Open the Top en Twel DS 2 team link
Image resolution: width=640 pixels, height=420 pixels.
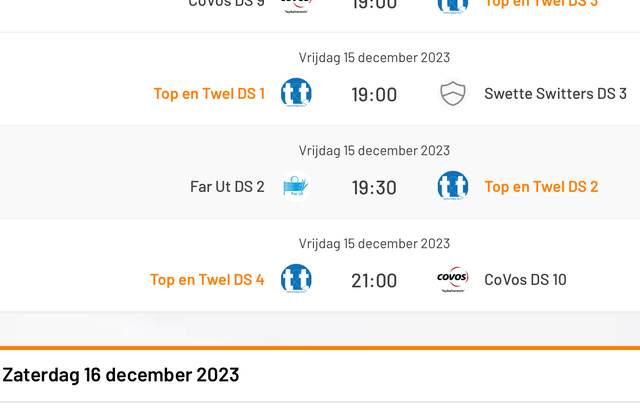(541, 187)
